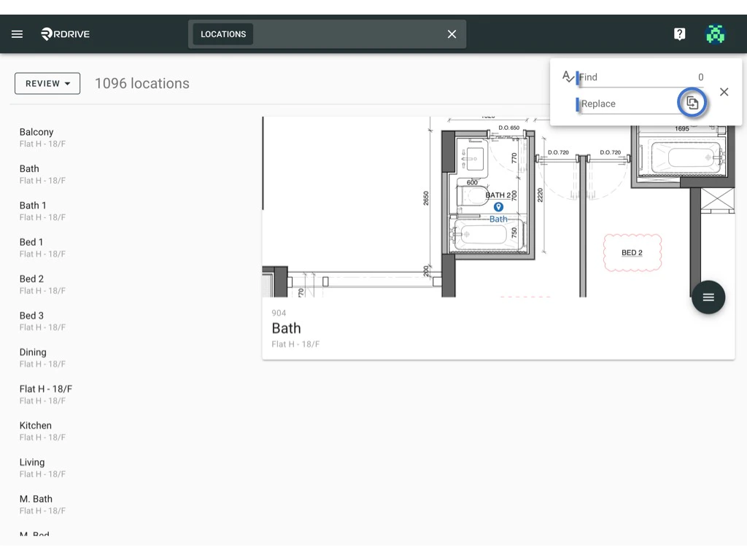Click the 904 number on the card
747x560 pixels.
click(279, 313)
